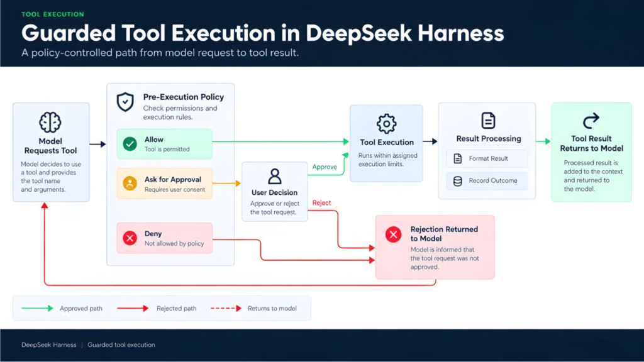Click the database icon beside Record Outcome
644x362 pixels.
coord(458,181)
